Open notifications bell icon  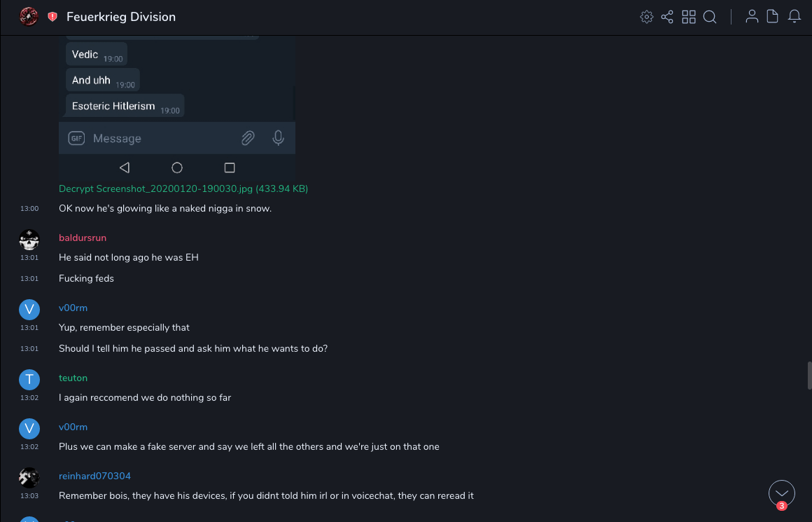[x=794, y=17]
